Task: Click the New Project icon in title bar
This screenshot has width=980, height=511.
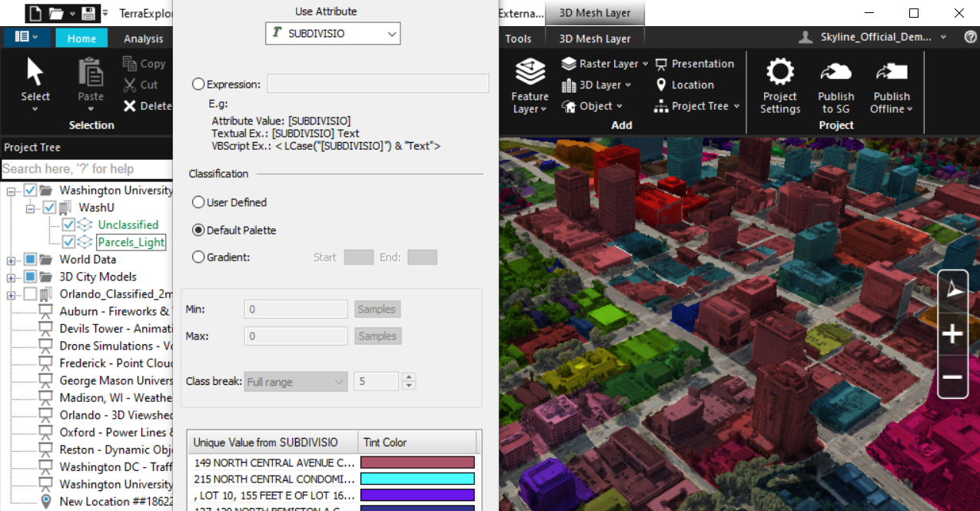Action: point(34,13)
